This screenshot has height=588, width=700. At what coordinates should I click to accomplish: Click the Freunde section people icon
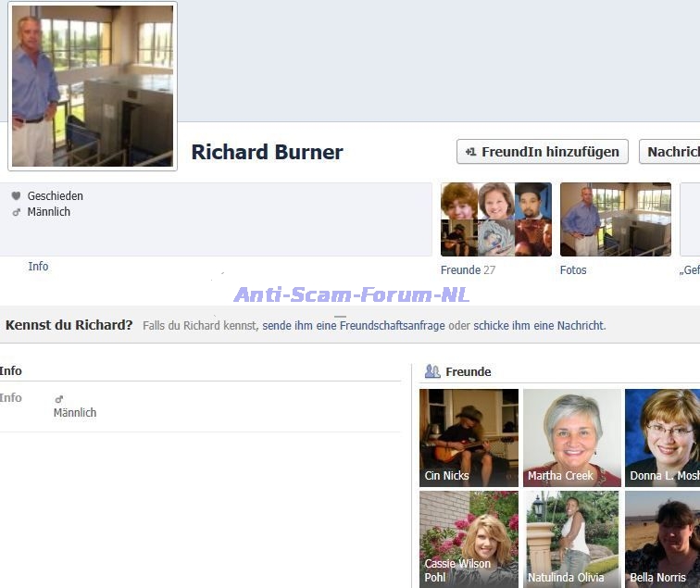(432, 371)
